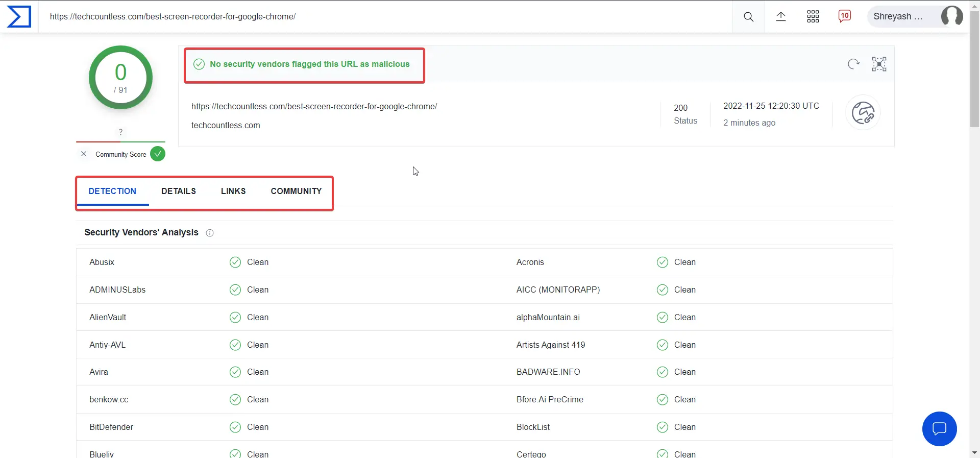This screenshot has height=458, width=980.
Task: Open the chat bubble button
Action: coord(939,429)
